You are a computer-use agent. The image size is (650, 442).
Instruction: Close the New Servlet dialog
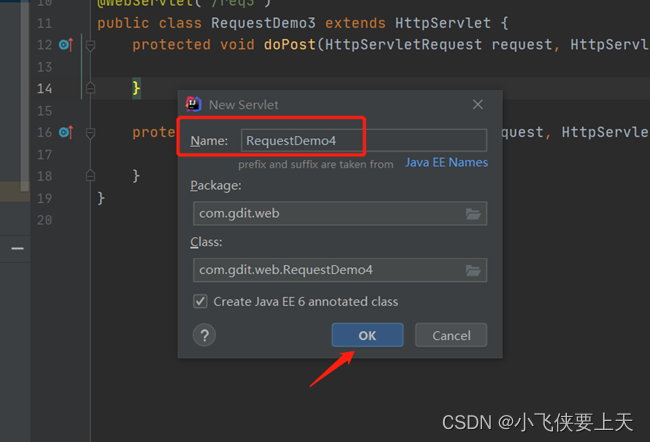[478, 104]
